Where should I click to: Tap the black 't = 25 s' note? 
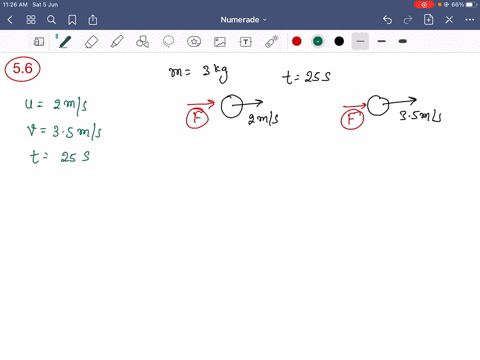[x=306, y=77]
